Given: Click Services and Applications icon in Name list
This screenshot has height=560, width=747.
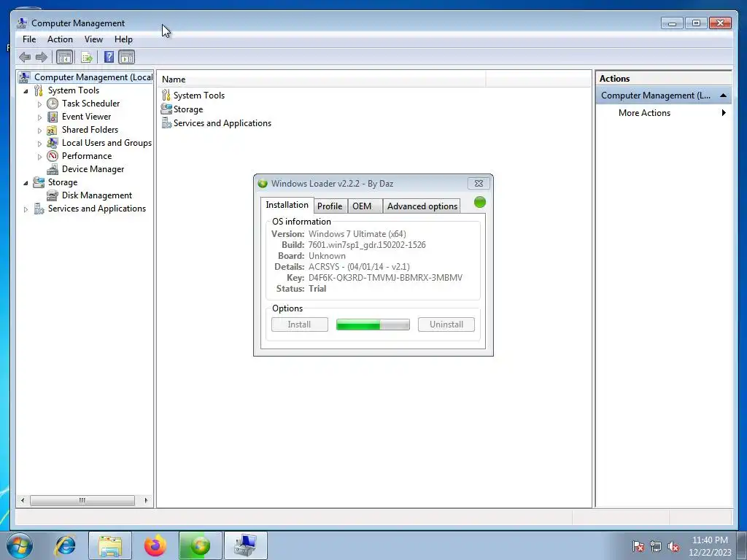Looking at the screenshot, I should (x=166, y=122).
